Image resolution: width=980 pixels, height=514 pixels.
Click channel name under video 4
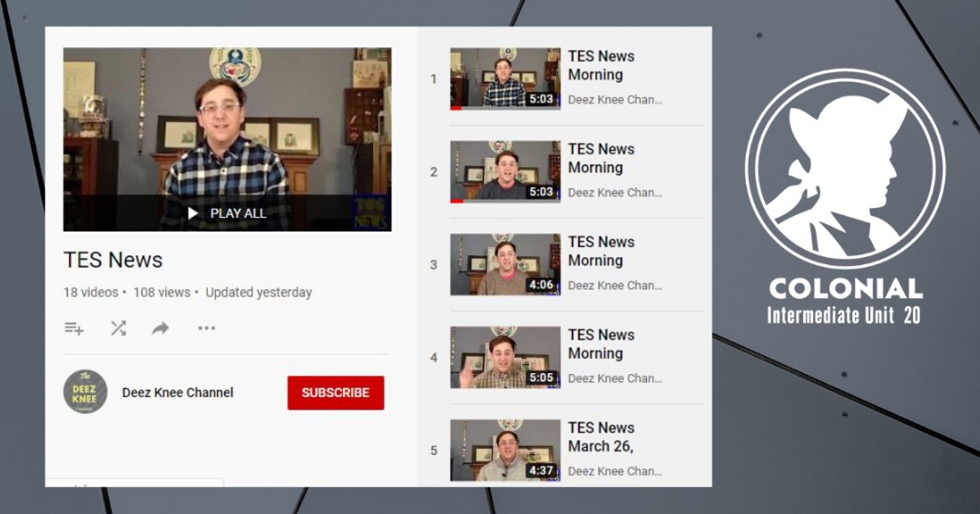(615, 379)
